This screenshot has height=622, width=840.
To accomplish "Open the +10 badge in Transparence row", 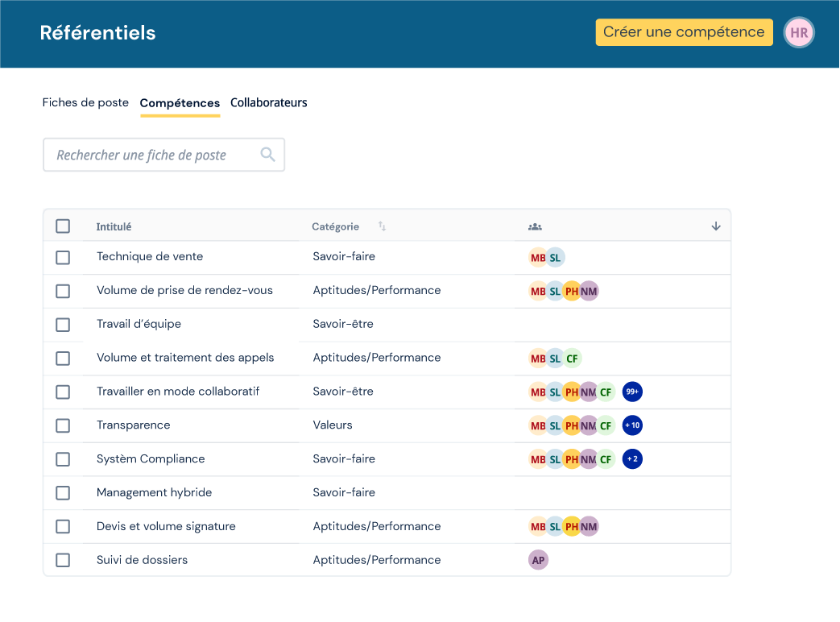I will pos(632,425).
